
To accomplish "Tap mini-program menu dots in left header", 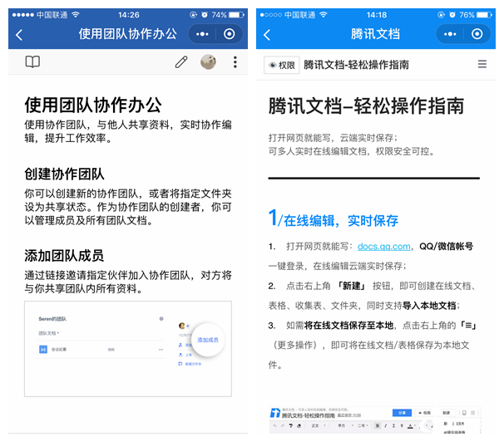I will [x=202, y=34].
